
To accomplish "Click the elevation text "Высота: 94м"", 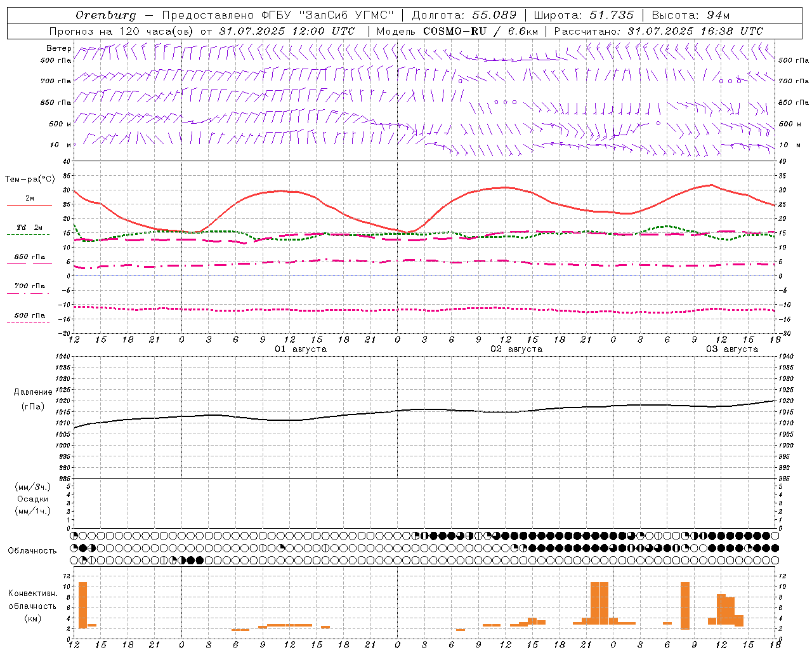I will 691,15.
